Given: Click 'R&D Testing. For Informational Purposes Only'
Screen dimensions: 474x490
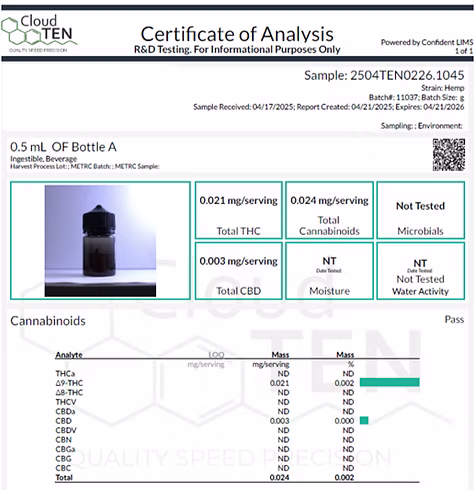Looking at the screenshot, I should click(237, 50).
